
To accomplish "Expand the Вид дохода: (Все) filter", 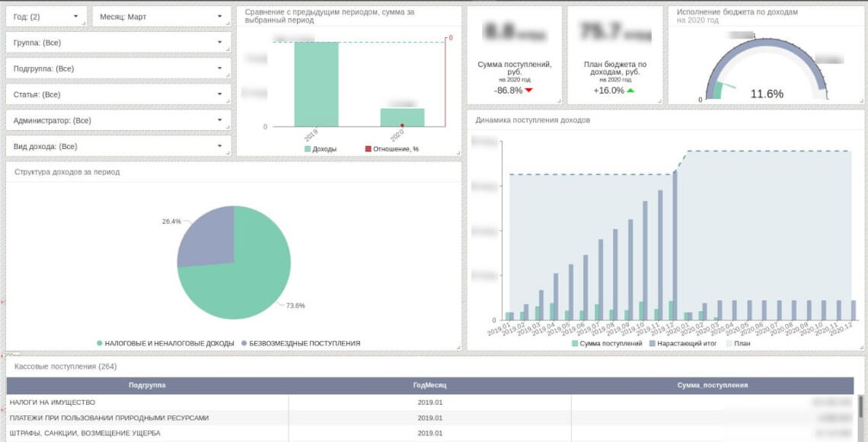I will tap(119, 146).
